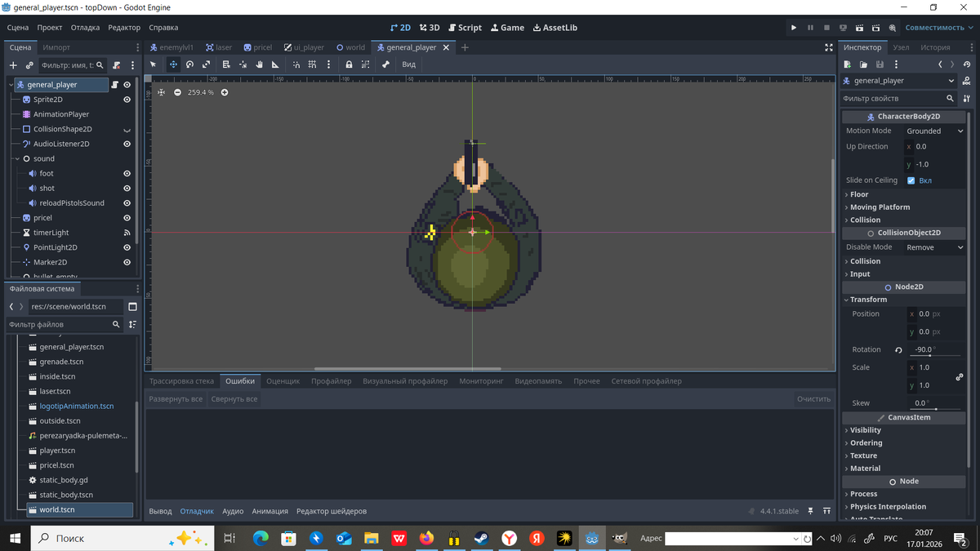Open skeleton options bone icon in viewport toolbar
The width and height of the screenshot is (980, 551).
385,64
